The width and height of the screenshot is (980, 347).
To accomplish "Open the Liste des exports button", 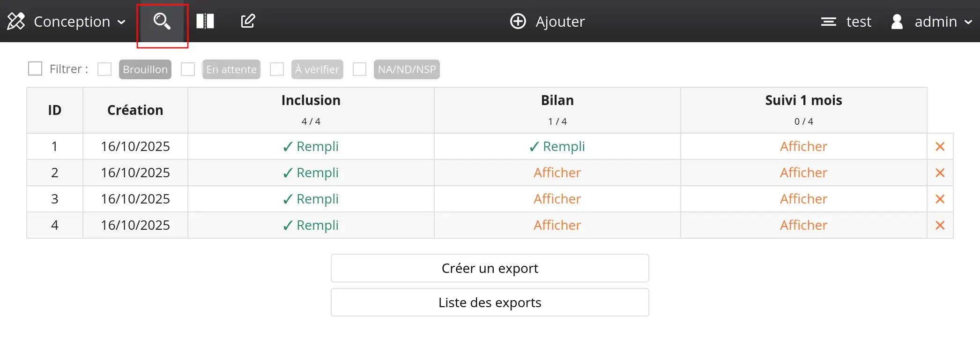I will pyautogui.click(x=490, y=302).
